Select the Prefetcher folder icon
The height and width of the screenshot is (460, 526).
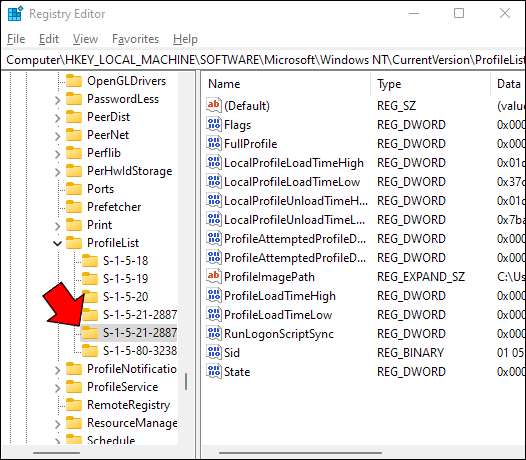pos(74,207)
